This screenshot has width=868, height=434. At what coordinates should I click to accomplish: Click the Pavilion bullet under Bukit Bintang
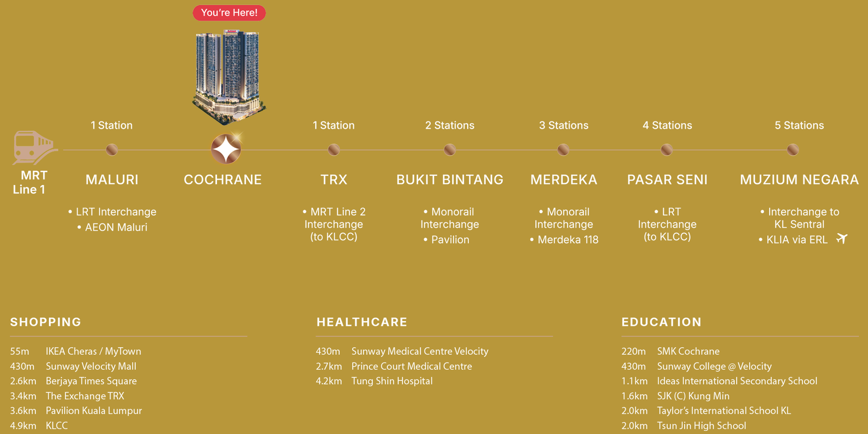[446, 239]
